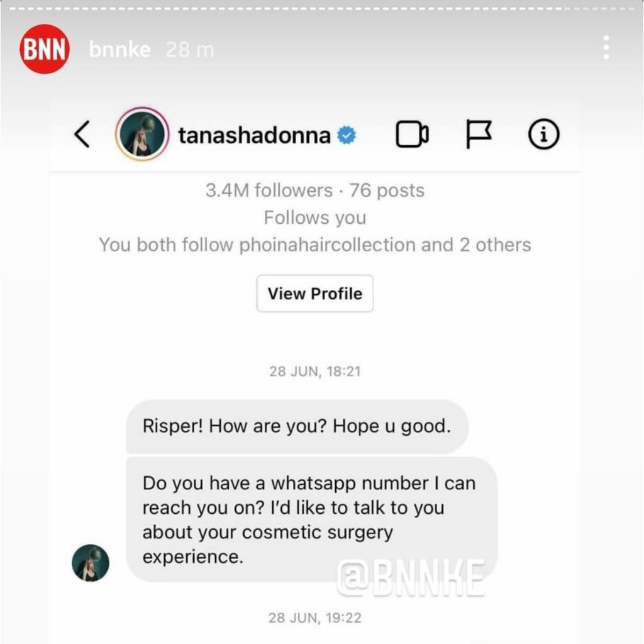
Task: Tap the 3.4M followers text
Action: pos(269,191)
